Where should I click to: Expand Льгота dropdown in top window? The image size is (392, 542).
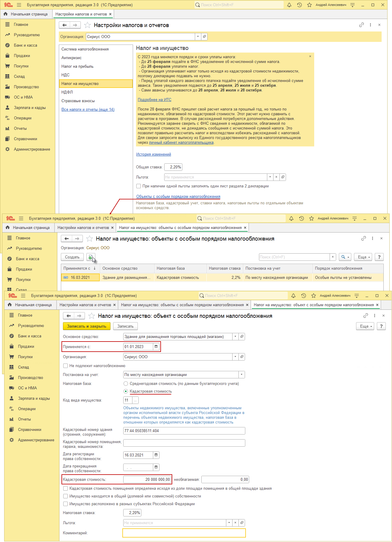pyautogui.click(x=270, y=177)
